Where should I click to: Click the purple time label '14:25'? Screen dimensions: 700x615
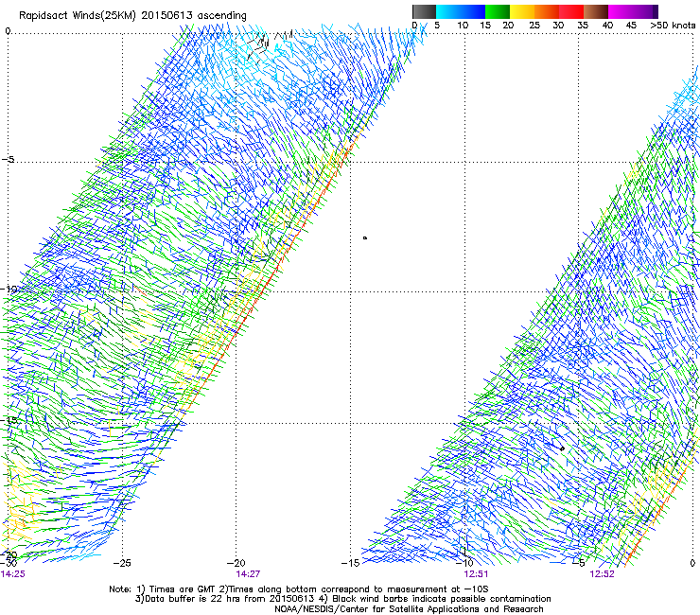(12, 574)
